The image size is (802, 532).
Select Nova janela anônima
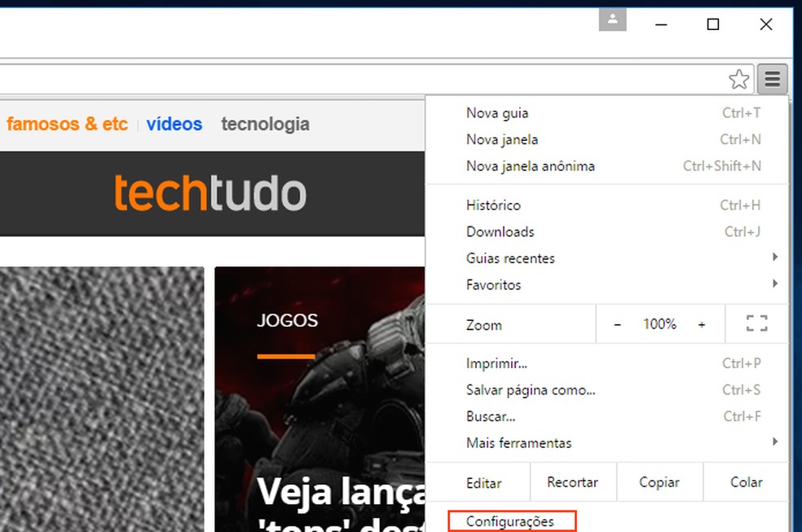tap(529, 165)
